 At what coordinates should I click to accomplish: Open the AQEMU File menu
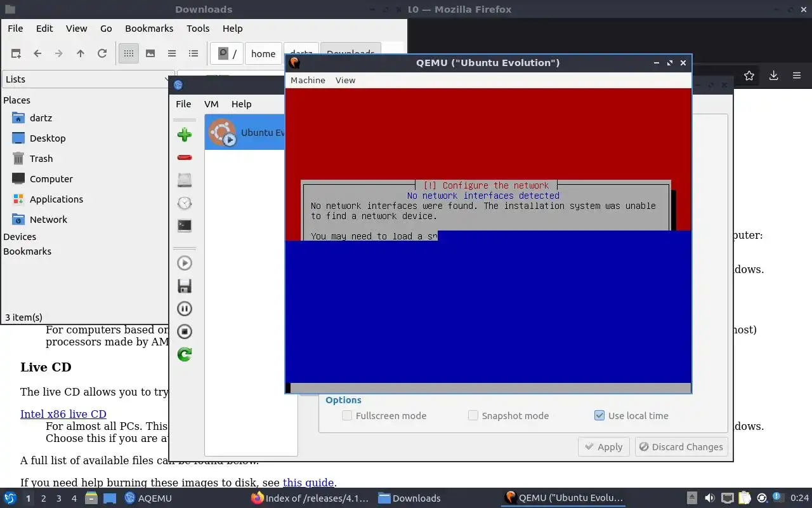coord(183,104)
